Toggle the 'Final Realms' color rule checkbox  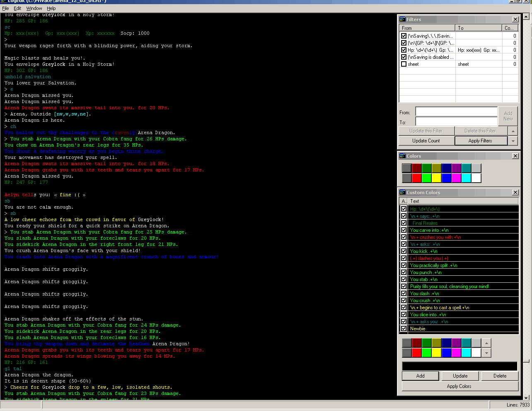click(x=404, y=223)
